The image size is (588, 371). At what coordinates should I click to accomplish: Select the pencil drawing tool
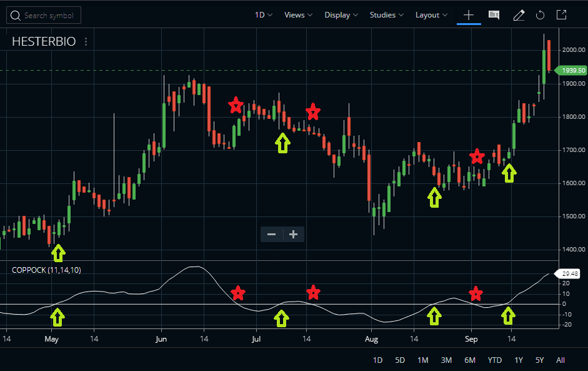[519, 15]
